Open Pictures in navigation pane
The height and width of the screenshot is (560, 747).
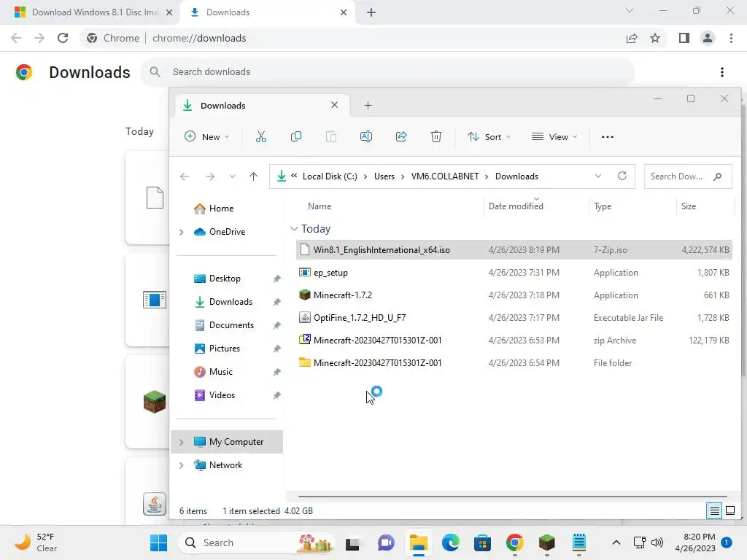click(x=225, y=349)
